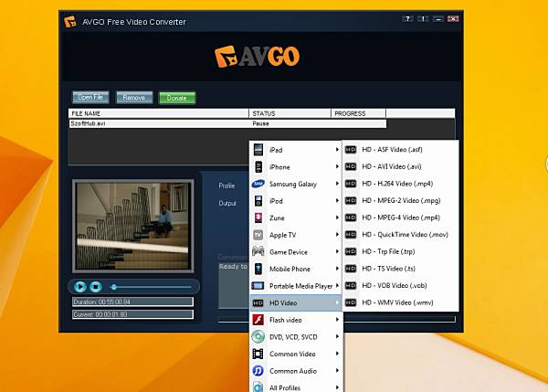Click the Portable Media Player icon
This screenshot has width=548, height=392.
pos(258,286)
